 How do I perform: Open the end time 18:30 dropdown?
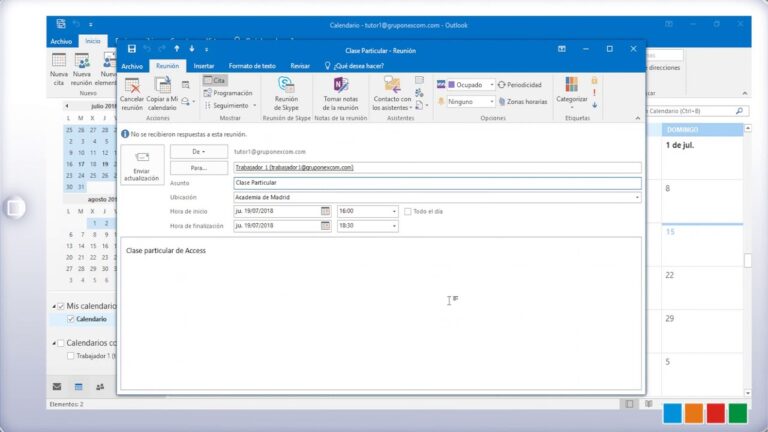click(x=394, y=226)
